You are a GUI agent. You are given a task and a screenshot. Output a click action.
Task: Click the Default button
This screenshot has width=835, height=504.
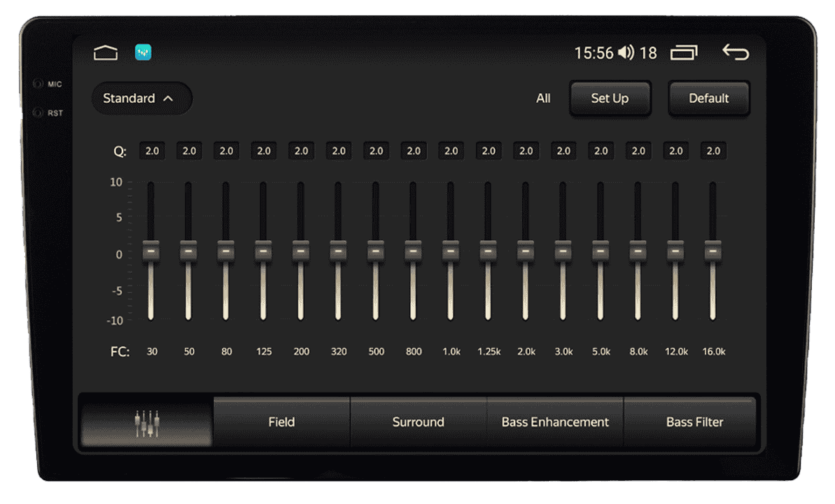pos(708,99)
